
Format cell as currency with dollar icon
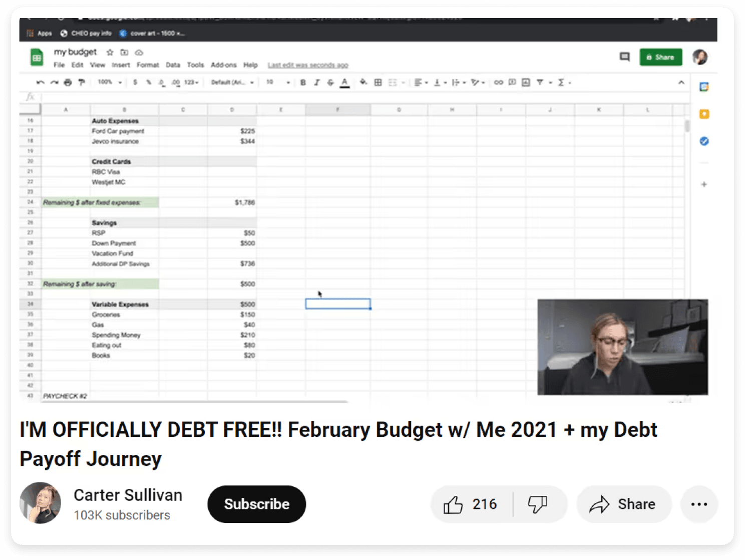pyautogui.click(x=135, y=82)
